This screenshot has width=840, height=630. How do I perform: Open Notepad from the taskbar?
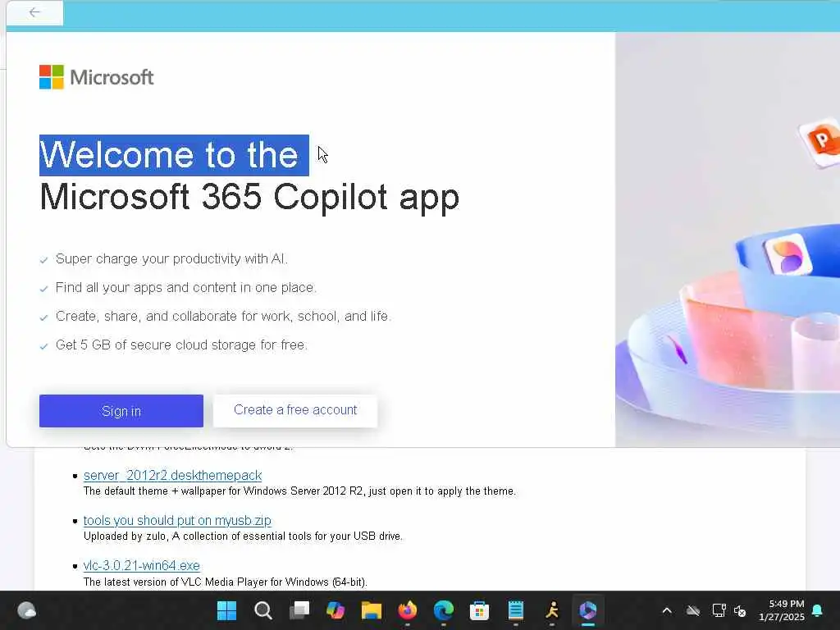[x=516, y=610]
